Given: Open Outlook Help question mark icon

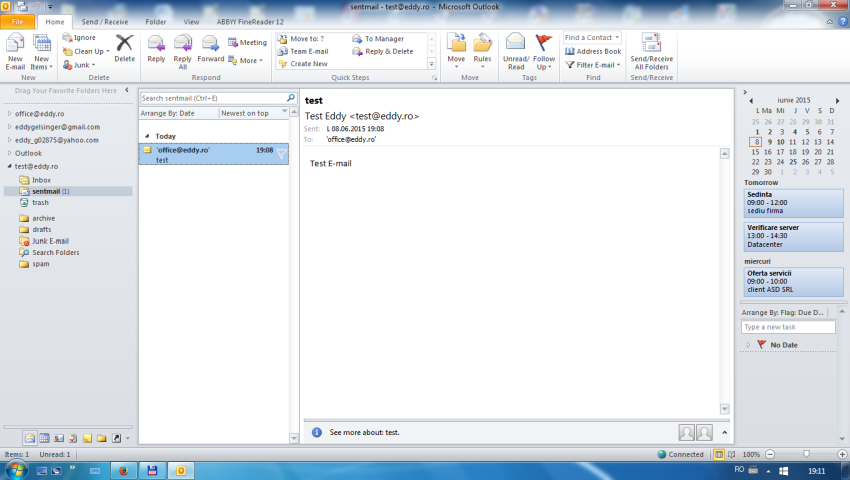Looking at the screenshot, I should pos(843,22).
